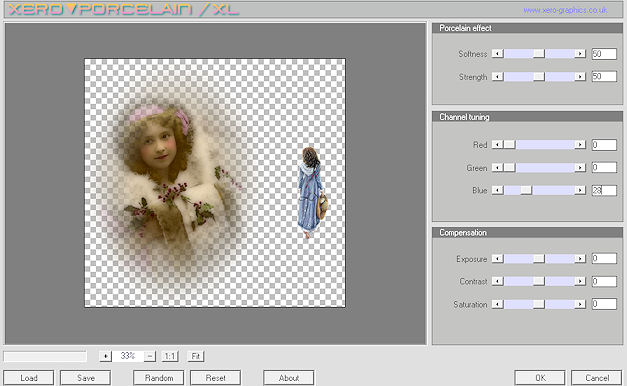Click the Green value field
The image size is (627, 386).
(604, 168)
